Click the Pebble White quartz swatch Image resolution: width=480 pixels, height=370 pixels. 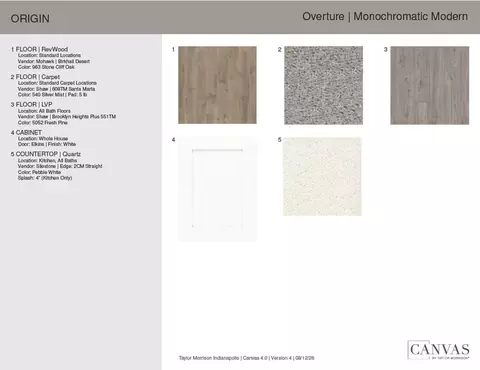tap(322, 176)
